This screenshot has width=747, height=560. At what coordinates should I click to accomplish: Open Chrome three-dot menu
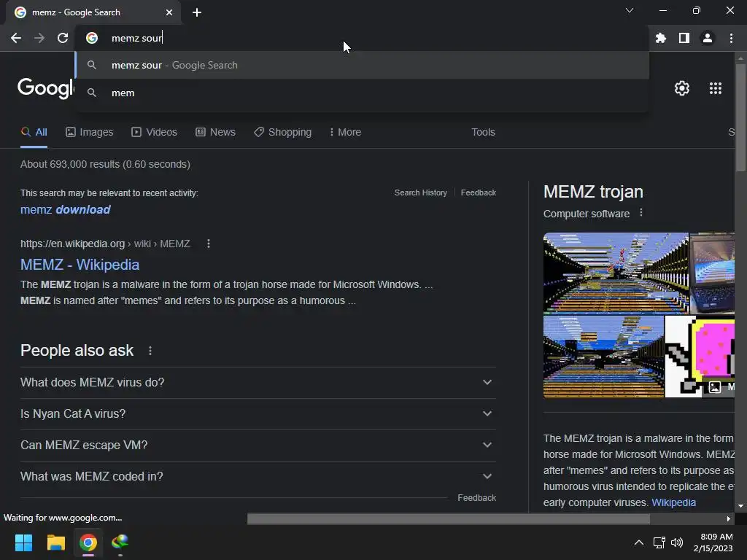731,38
